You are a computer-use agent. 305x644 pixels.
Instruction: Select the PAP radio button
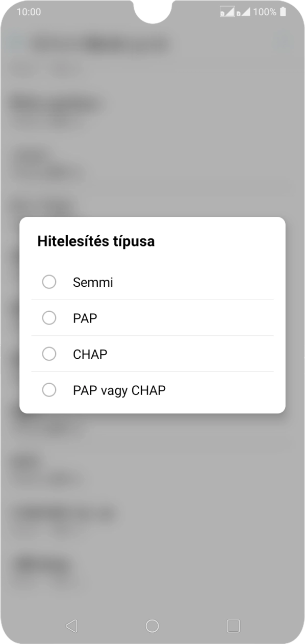pyautogui.click(x=49, y=317)
